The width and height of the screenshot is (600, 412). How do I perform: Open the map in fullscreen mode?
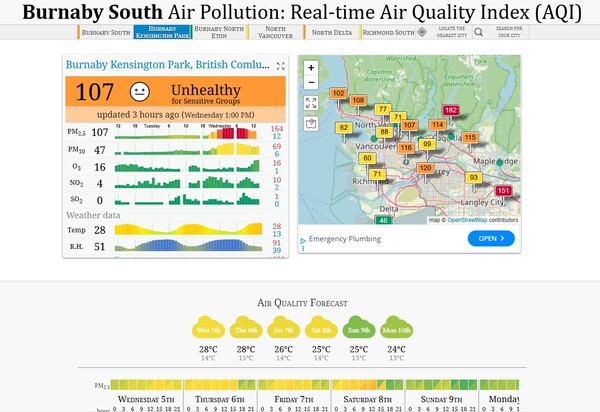coord(311,103)
